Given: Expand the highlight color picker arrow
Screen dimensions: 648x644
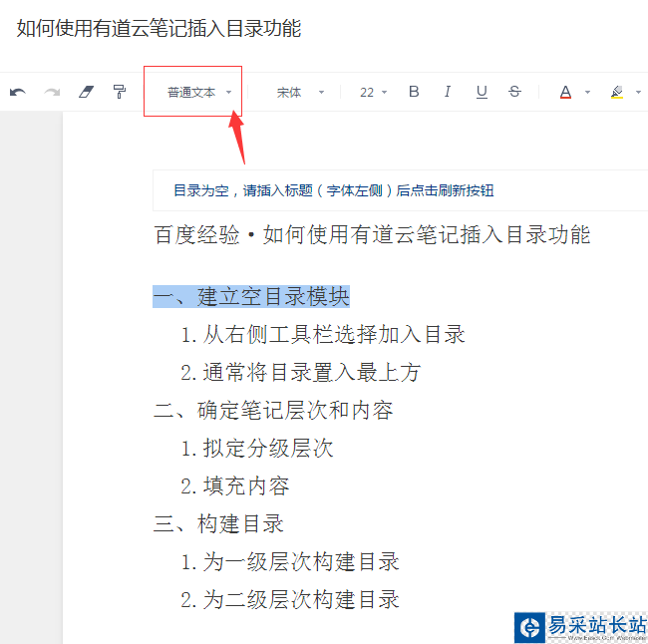Looking at the screenshot, I should point(638,92).
